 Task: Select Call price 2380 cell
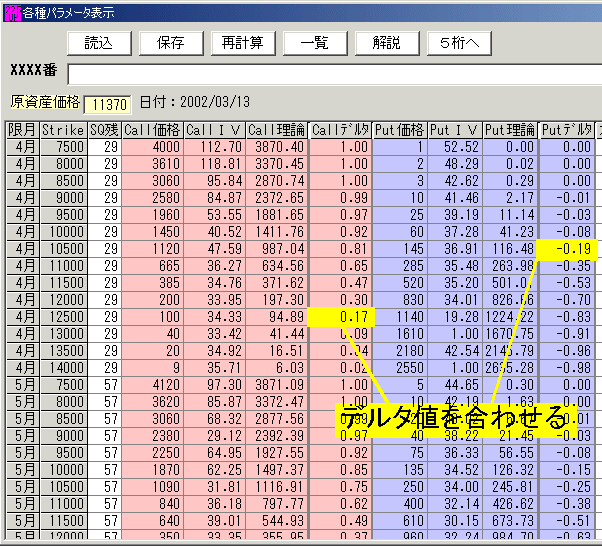[x=152, y=436]
